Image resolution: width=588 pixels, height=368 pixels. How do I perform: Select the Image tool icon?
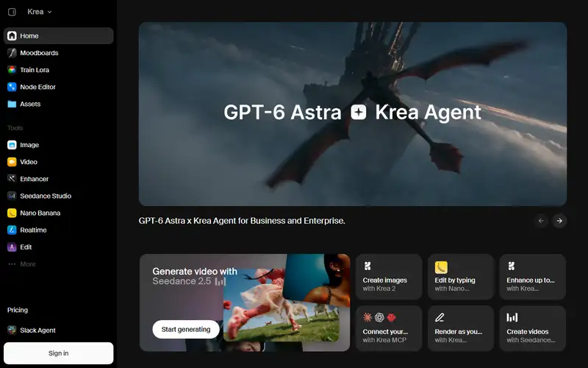pyautogui.click(x=12, y=144)
